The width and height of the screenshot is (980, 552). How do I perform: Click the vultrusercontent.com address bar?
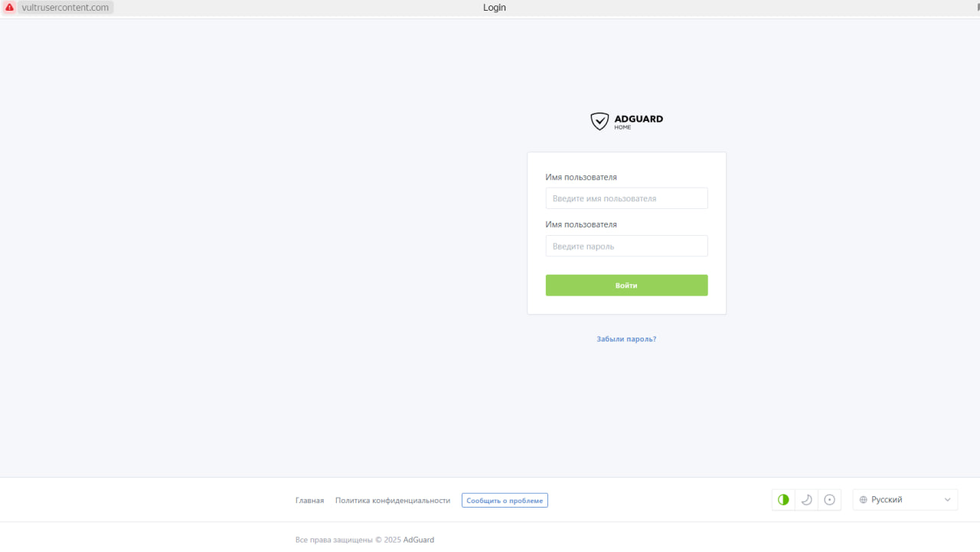[65, 8]
